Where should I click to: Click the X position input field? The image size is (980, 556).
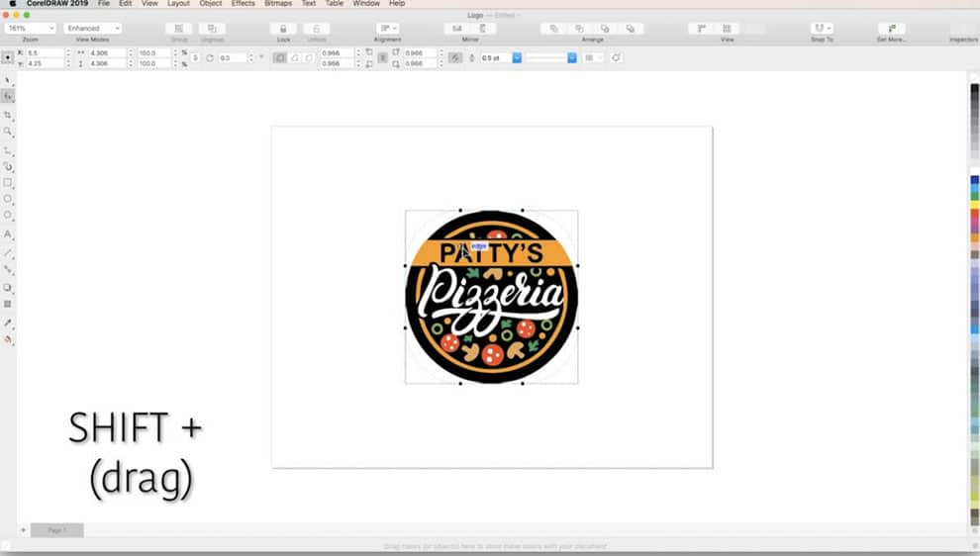coord(45,53)
